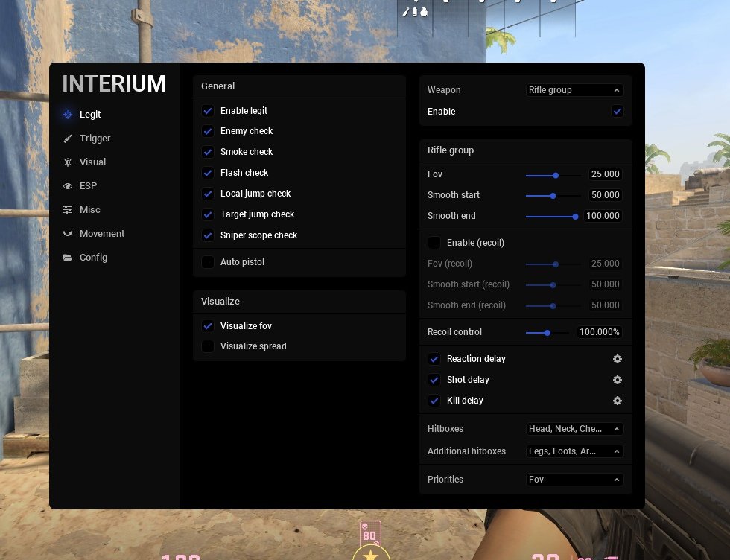Click the Smooth end value 100.000

(x=603, y=216)
